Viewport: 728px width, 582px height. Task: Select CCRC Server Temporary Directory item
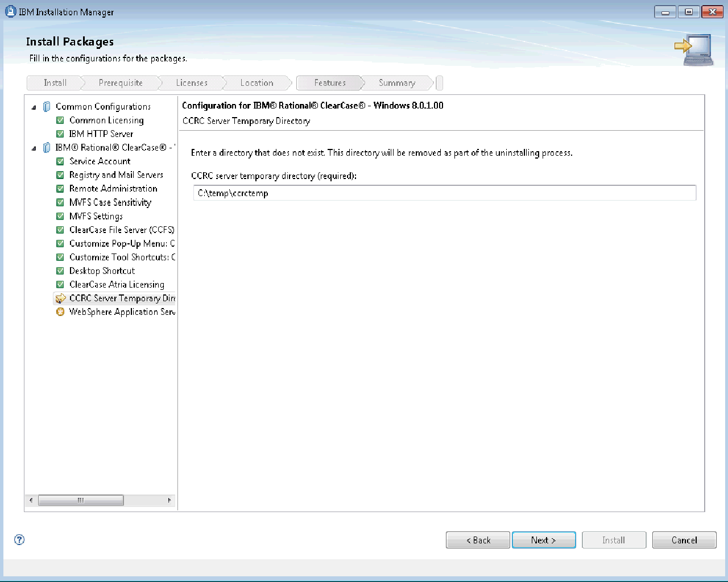pyautogui.click(x=122, y=298)
